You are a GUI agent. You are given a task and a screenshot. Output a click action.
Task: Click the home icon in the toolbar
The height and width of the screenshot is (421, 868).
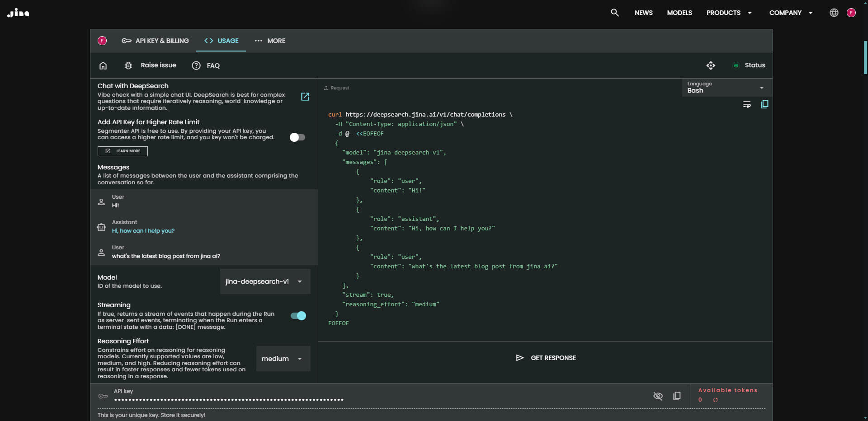pyautogui.click(x=103, y=65)
